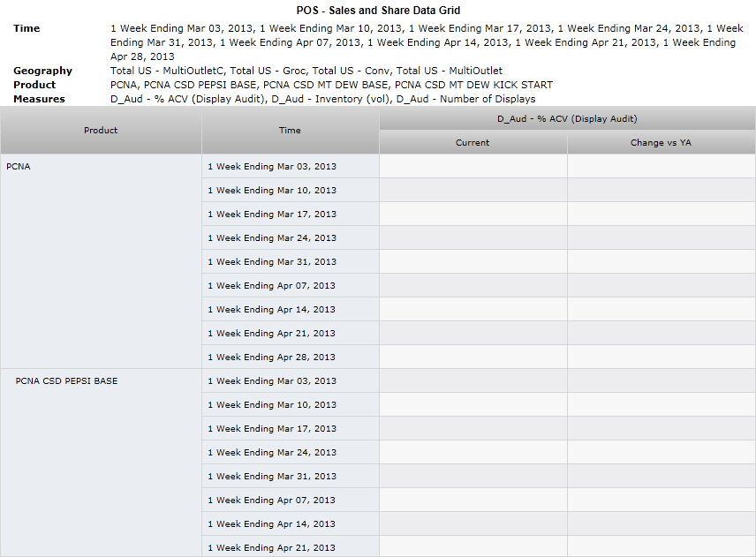Screen dimensions: 756x557
Task: Click the Time value listing weeks ending
Action: coord(427,42)
